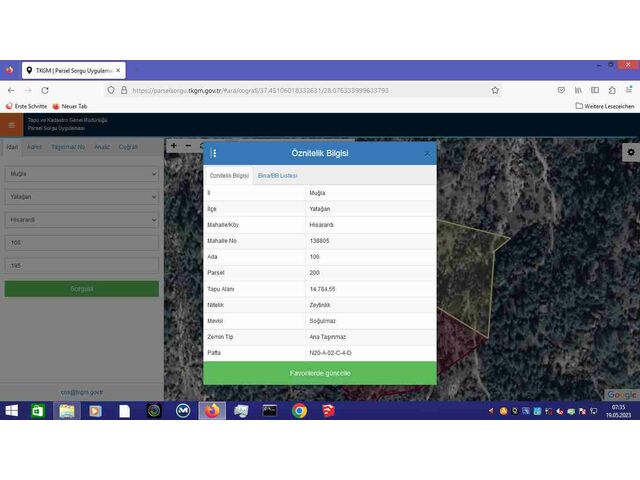The image size is (640, 480).
Task: Click the Favorilerde güncelle button
Action: (x=320, y=373)
